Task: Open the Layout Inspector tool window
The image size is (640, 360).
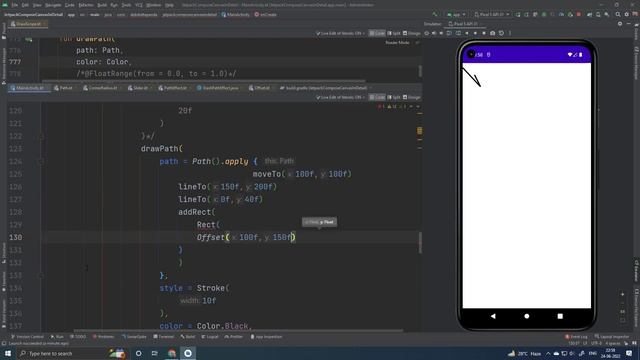Action: coord(612,337)
